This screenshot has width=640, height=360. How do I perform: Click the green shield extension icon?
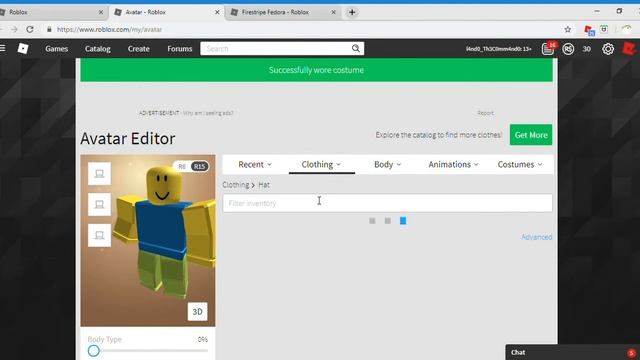[x=604, y=29]
